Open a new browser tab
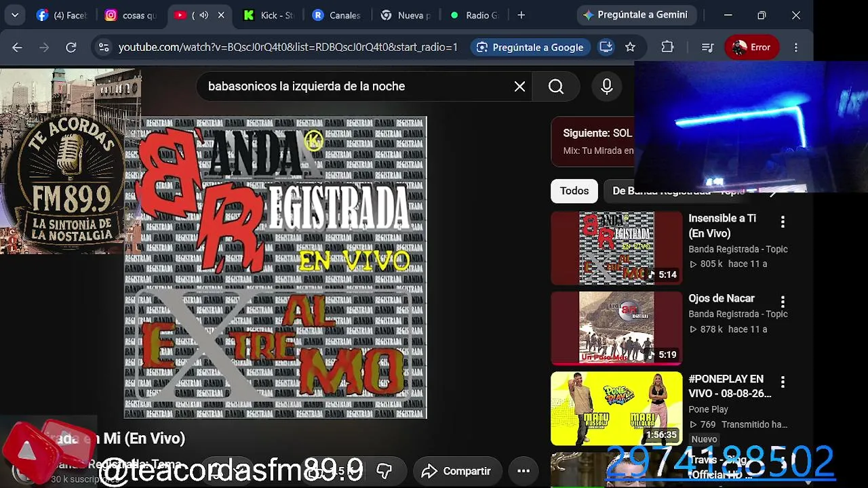Screen dimensions: 868x488 (521, 15)
